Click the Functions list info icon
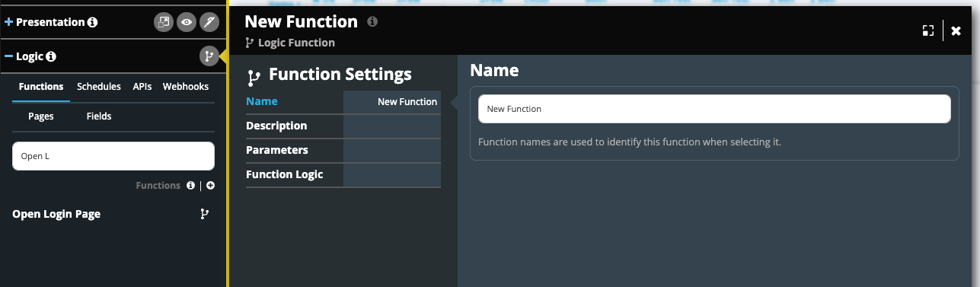Image resolution: width=980 pixels, height=287 pixels. [x=190, y=185]
